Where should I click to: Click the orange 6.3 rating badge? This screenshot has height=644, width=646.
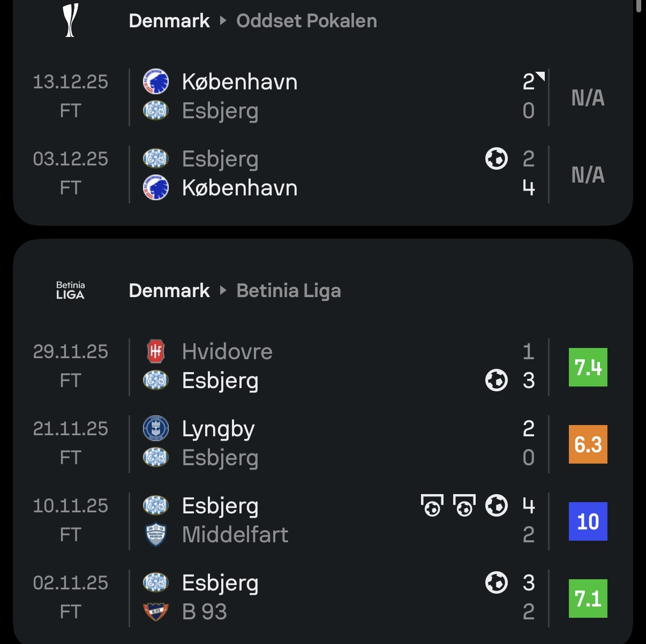pyautogui.click(x=588, y=444)
